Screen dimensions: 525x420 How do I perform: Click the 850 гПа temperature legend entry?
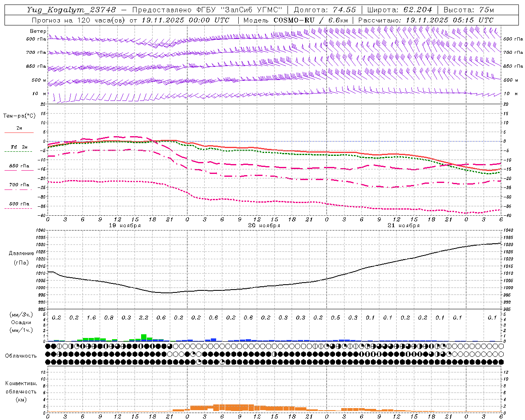19,166
